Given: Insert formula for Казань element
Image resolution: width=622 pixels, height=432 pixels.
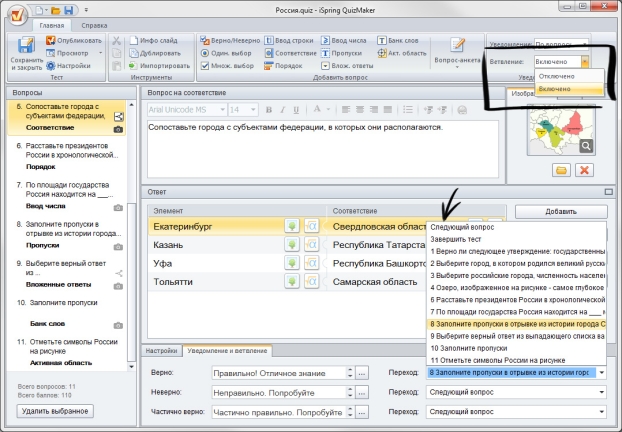Looking at the screenshot, I should point(311,245).
